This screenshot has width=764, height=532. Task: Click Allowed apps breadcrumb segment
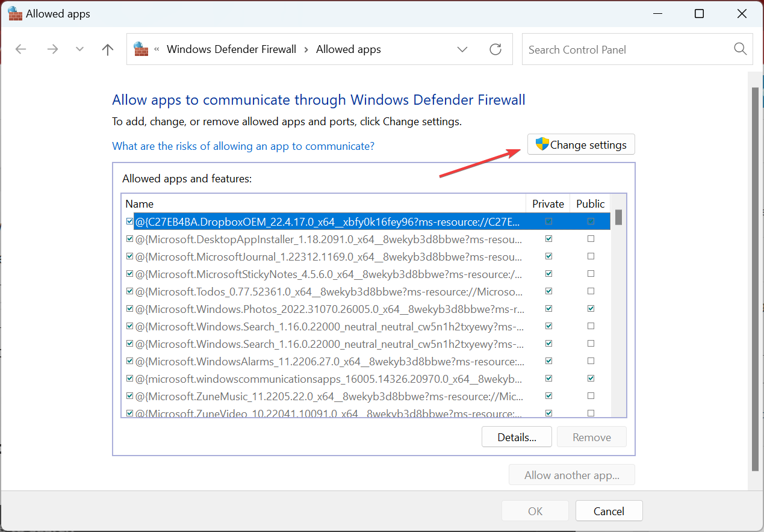349,49
